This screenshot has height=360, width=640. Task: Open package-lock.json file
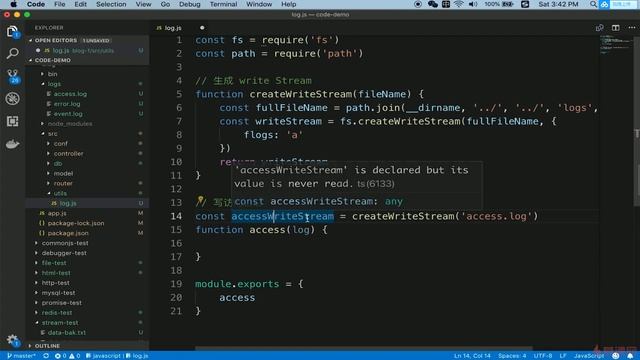tap(76, 223)
